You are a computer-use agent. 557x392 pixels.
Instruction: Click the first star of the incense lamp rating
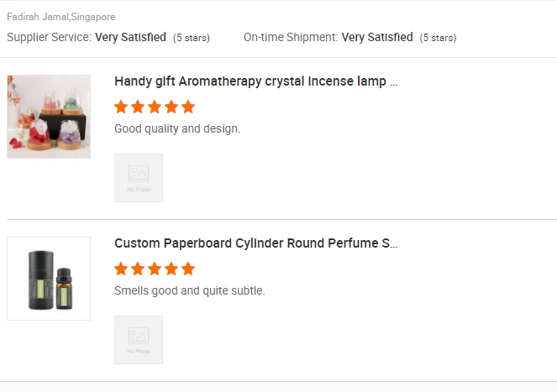pyautogui.click(x=121, y=107)
